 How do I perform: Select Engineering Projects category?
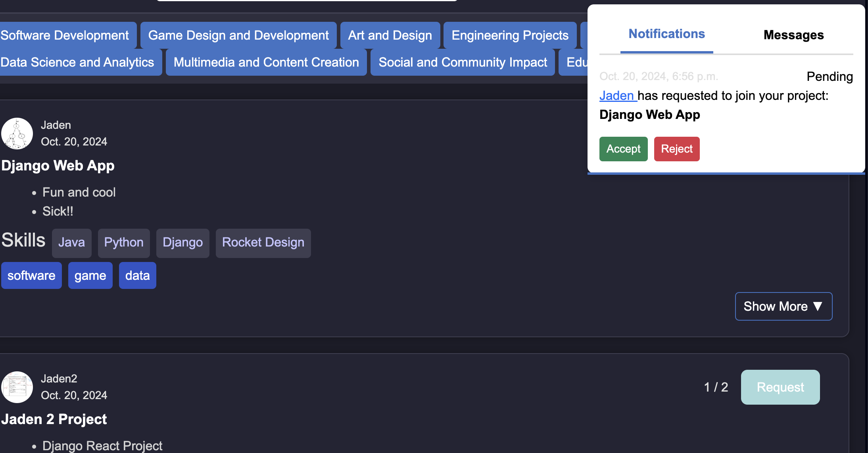coord(510,36)
